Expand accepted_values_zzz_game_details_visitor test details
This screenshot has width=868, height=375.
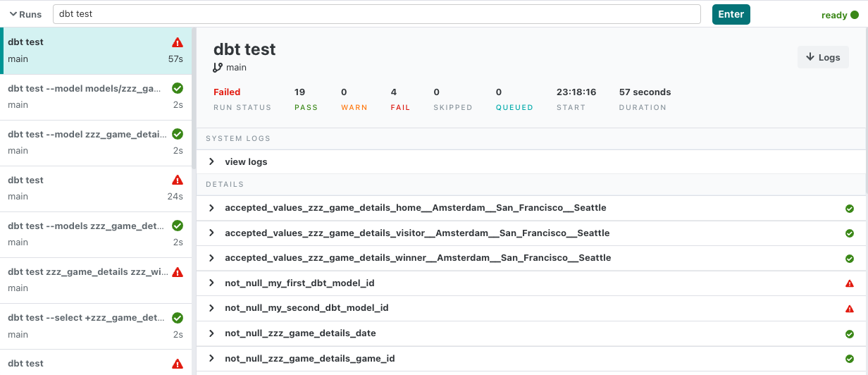tap(211, 233)
